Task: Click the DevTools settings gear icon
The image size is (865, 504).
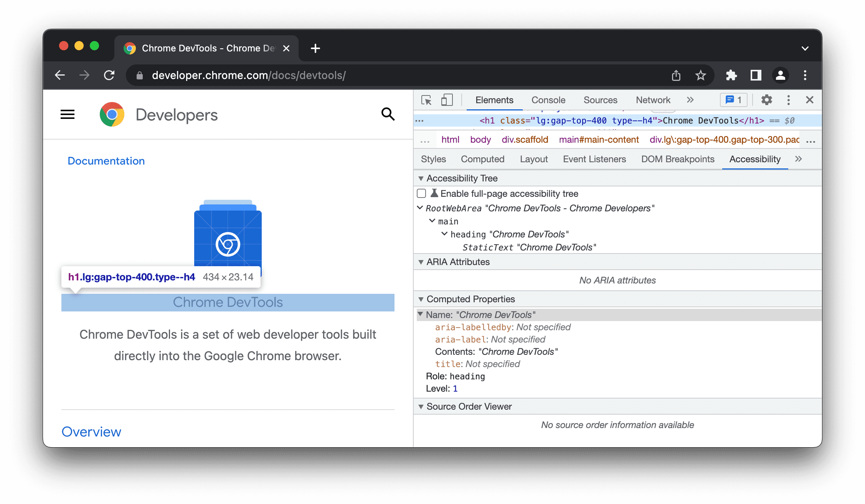Action: tap(766, 100)
